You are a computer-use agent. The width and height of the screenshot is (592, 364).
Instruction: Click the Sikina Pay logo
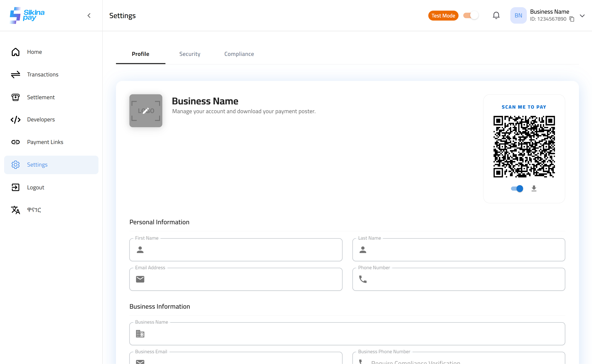(27, 15)
